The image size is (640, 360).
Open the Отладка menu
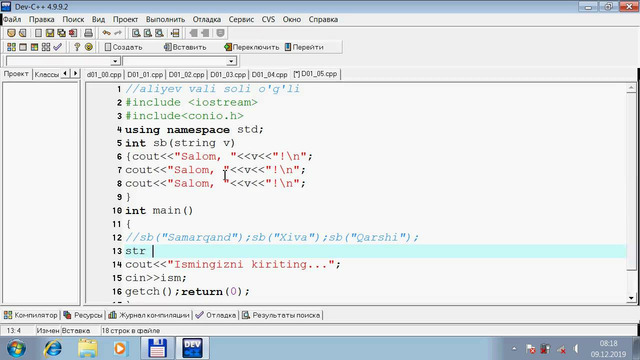207,19
